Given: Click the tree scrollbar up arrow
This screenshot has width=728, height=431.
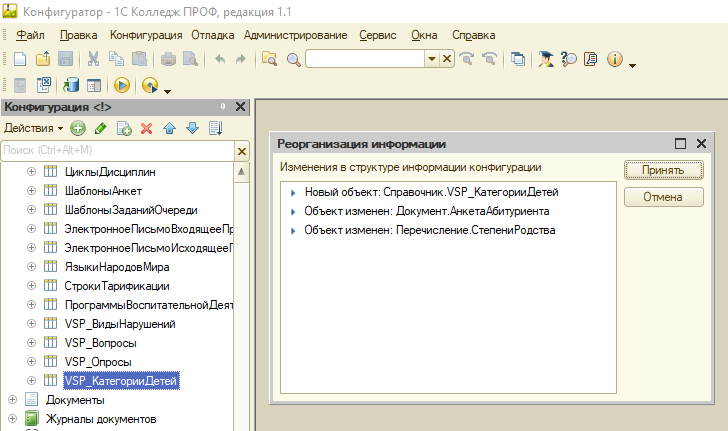Looking at the screenshot, I should (241, 172).
